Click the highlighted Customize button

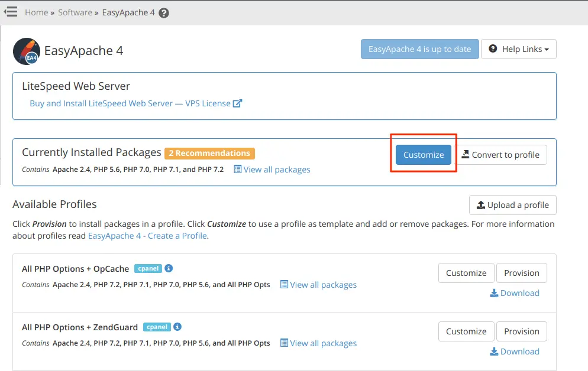(x=423, y=154)
